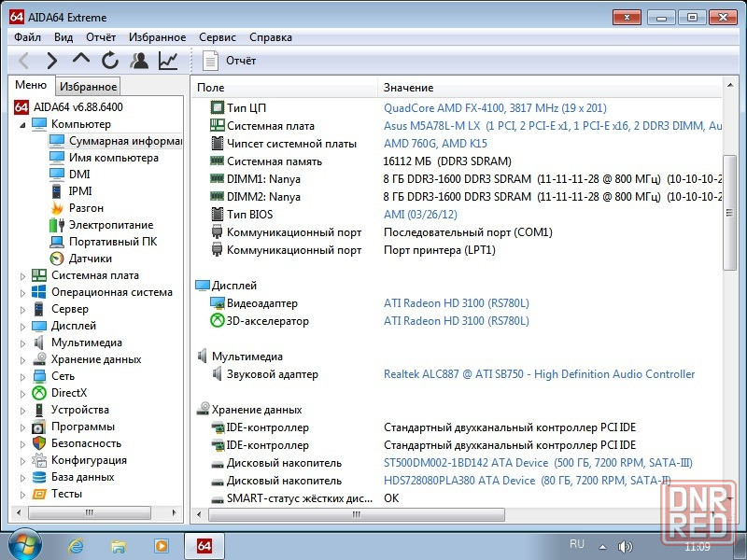Click the Устройства device icon
Screen dimensions: 747x560
[x=39, y=410]
